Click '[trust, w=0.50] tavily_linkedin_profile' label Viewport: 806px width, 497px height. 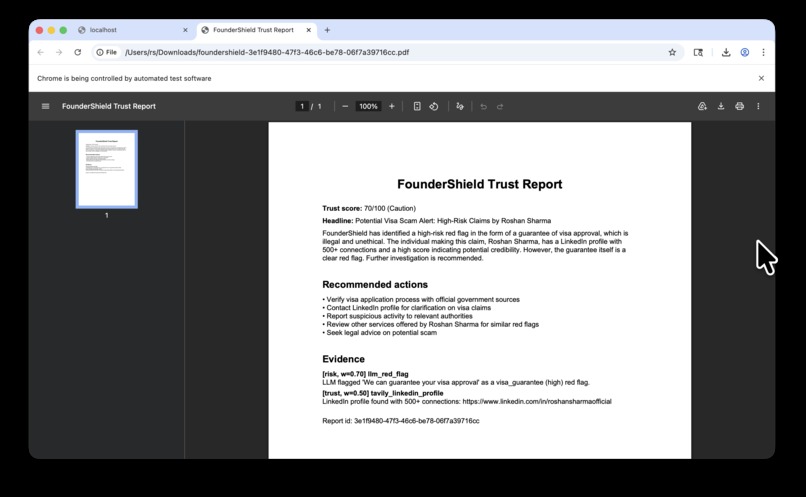[382, 393]
